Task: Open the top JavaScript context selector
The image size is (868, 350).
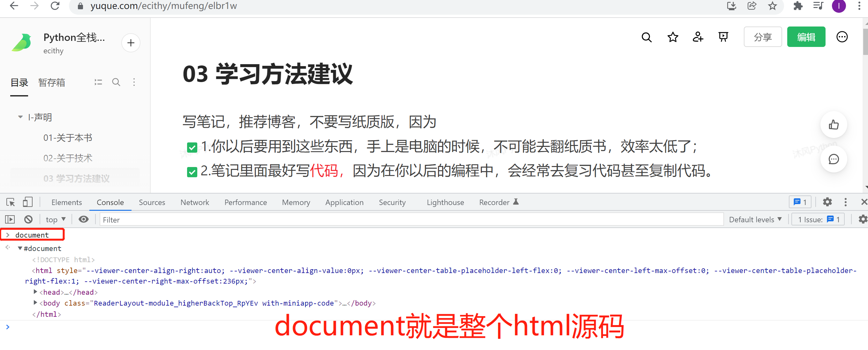Action: [56, 219]
